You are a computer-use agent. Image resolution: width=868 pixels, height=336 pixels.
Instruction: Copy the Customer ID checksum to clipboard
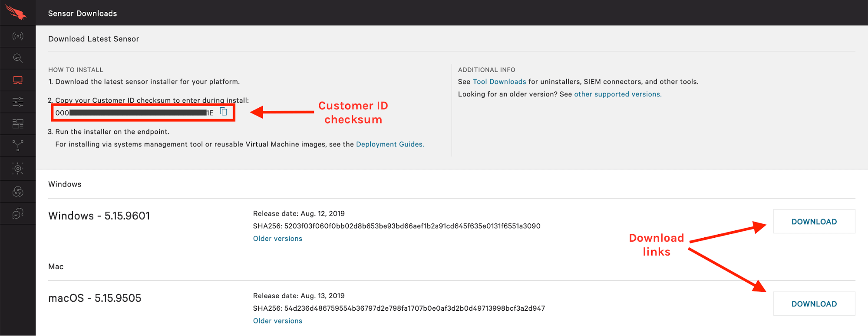click(224, 112)
